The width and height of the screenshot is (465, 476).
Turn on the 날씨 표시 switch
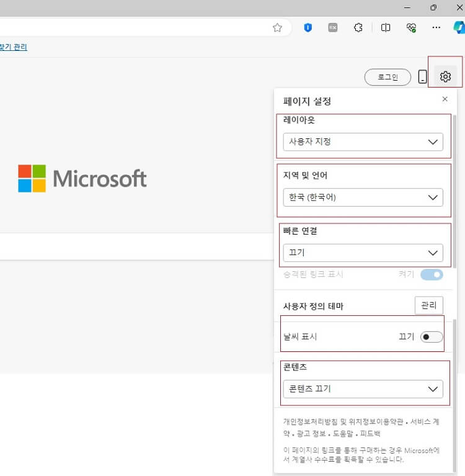tap(432, 337)
